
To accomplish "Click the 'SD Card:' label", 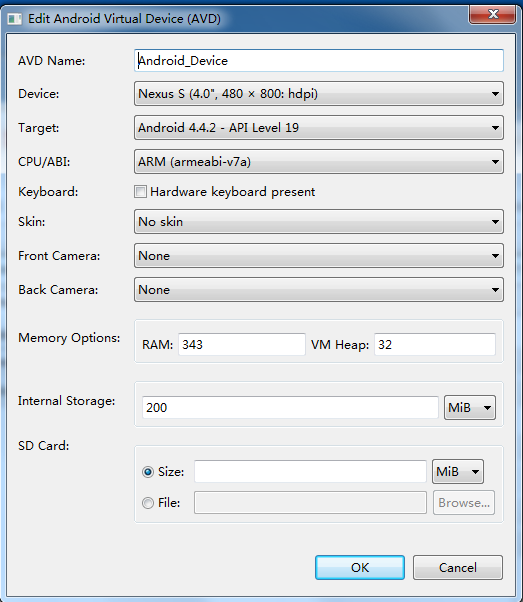I will [x=43, y=446].
